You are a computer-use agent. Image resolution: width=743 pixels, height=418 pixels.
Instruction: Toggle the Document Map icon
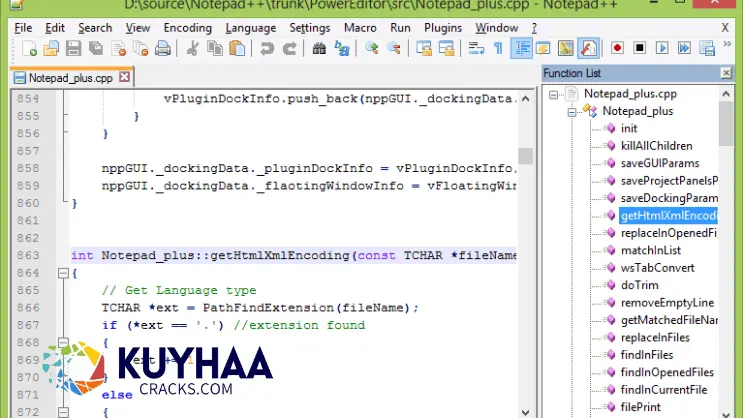coord(566,48)
